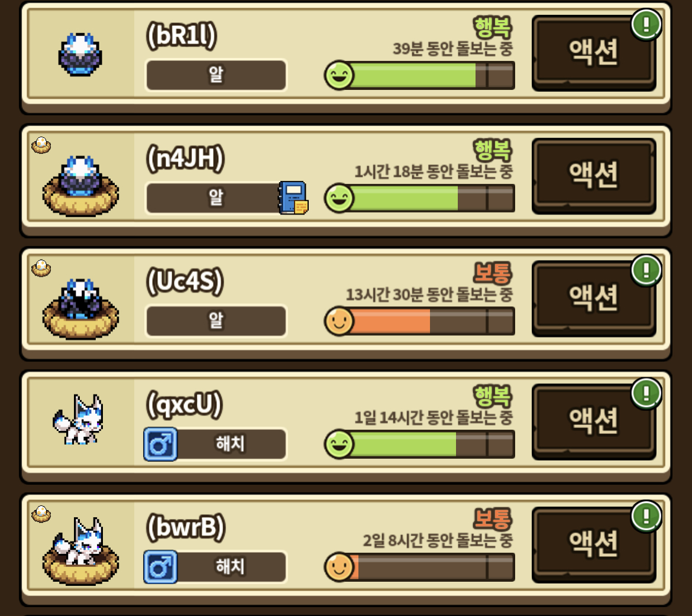Click the 해치 stage label under qxcU
This screenshot has width=692, height=616.
click(x=230, y=444)
